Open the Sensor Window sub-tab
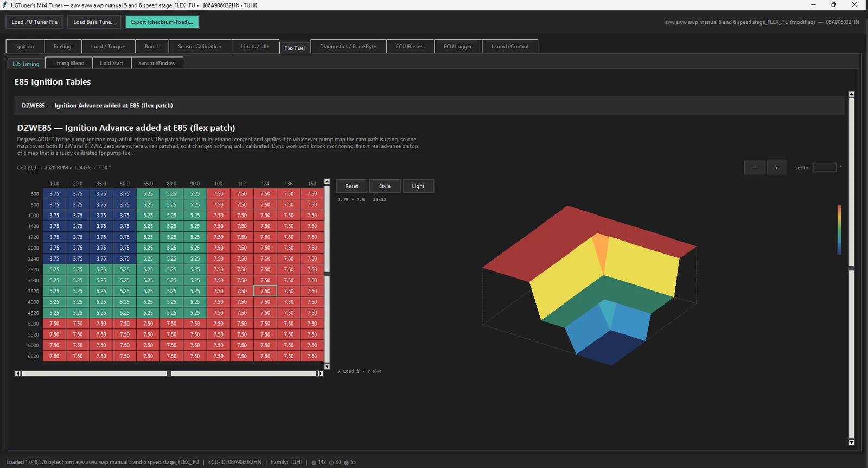868x468 pixels. (x=157, y=63)
